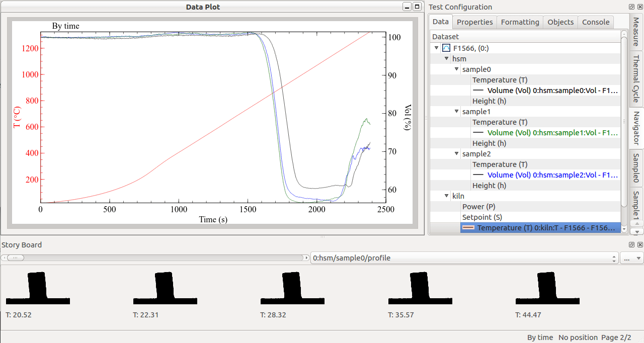
Task: Select the storyboard thumbnail labeled T: 28.32
Action: point(292,288)
